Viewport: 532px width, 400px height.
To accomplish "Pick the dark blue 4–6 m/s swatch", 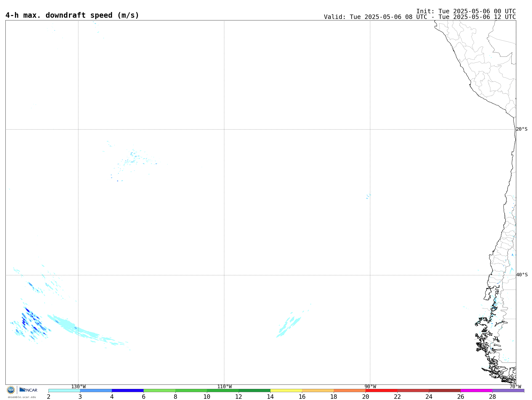I will (x=128, y=391).
